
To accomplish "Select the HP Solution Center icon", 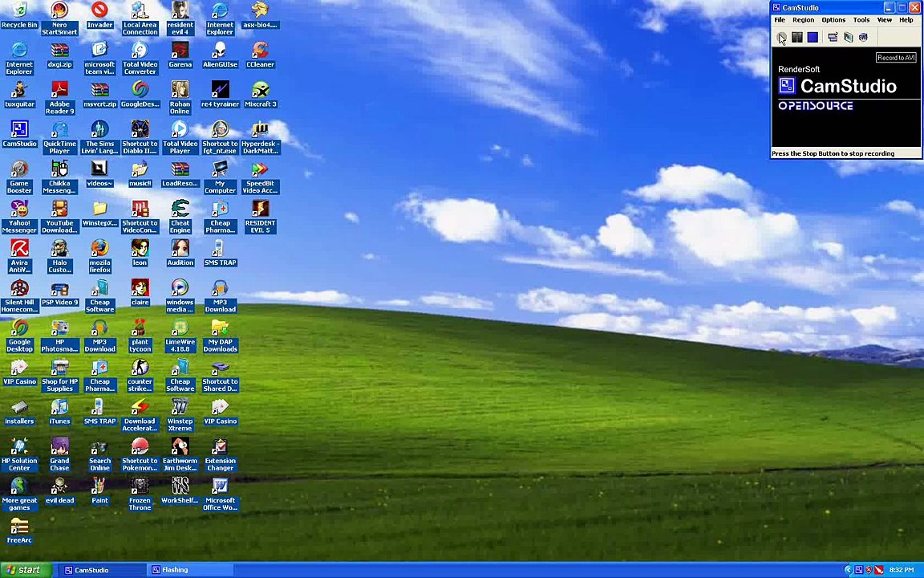I will coord(19,454).
